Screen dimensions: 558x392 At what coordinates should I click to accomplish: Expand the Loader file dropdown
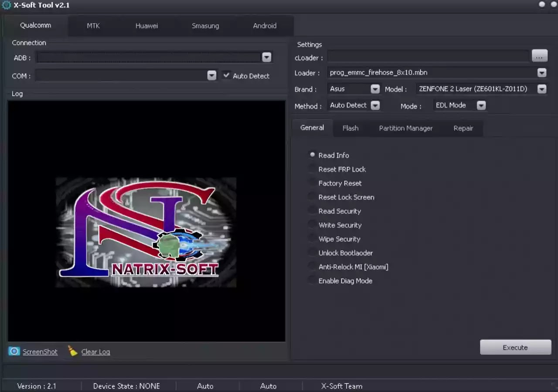541,72
